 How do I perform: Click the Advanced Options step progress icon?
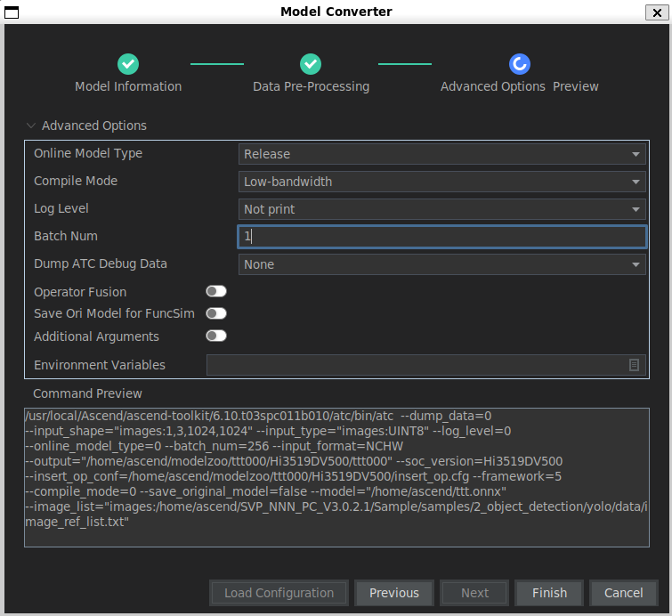pos(520,64)
